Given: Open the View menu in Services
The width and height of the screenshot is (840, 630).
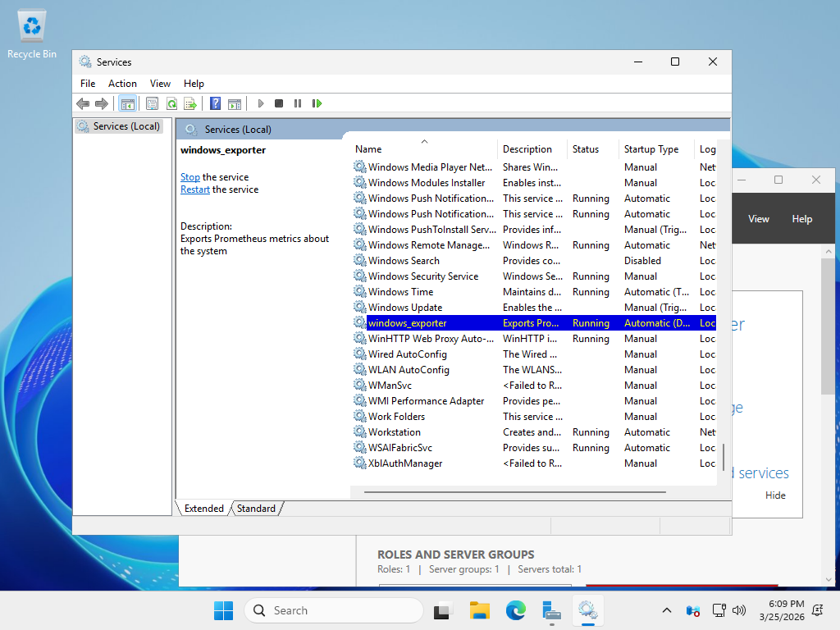Looking at the screenshot, I should [160, 84].
